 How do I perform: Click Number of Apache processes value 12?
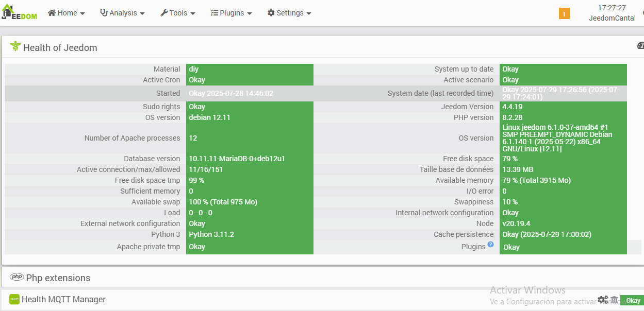[193, 138]
